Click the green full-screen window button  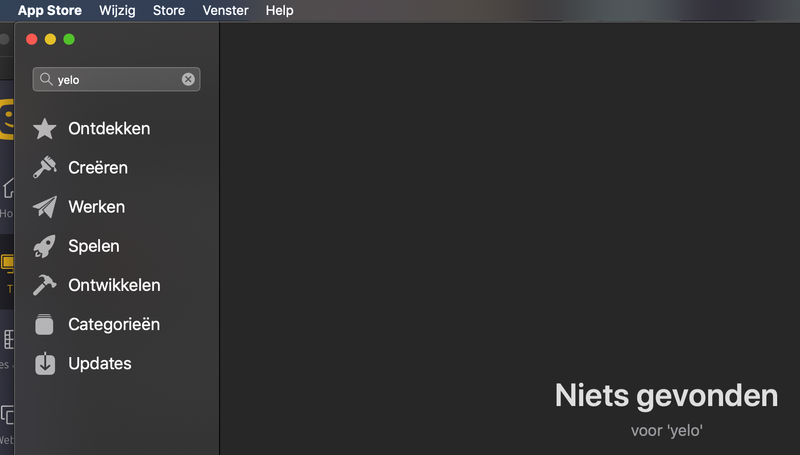(x=69, y=39)
